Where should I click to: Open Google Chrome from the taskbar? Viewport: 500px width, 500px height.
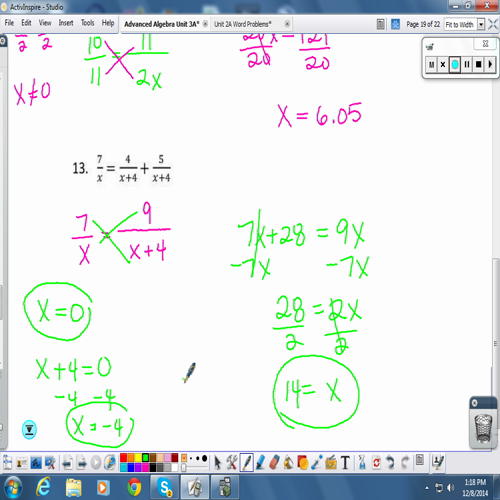click(134, 488)
